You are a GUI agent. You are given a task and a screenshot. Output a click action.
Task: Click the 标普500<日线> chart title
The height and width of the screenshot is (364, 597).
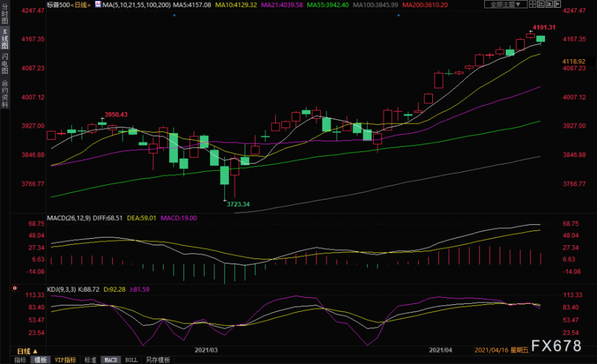[69, 5]
